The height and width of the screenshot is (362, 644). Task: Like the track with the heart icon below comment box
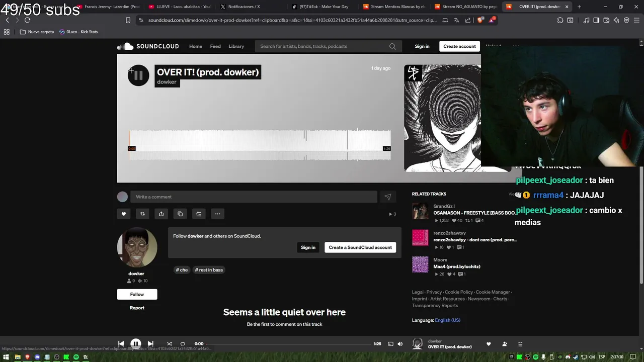[x=124, y=214]
